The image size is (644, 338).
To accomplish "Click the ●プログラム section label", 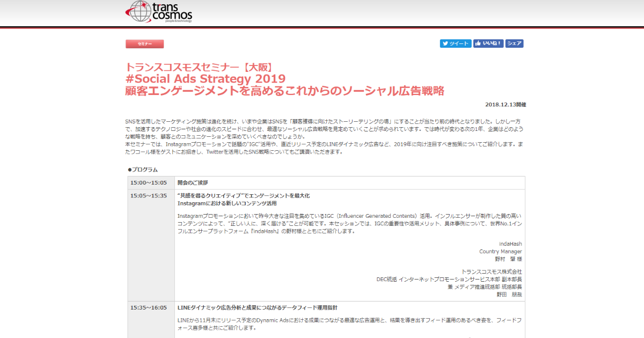I will 143,170.
